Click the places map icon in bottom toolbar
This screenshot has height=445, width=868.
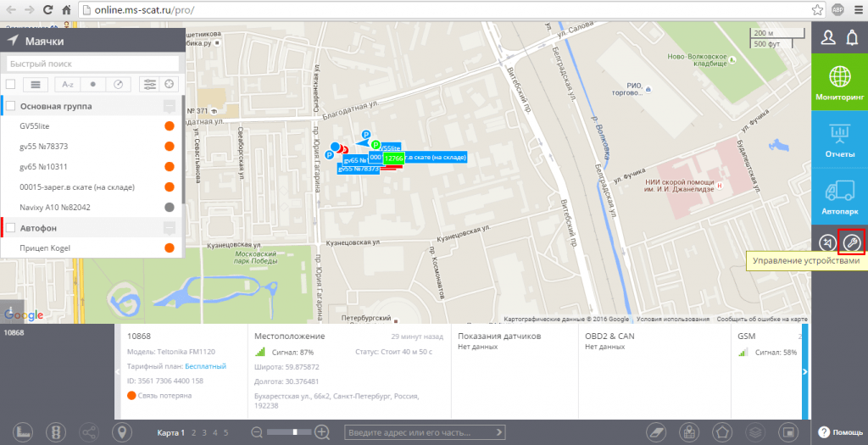[x=690, y=432]
